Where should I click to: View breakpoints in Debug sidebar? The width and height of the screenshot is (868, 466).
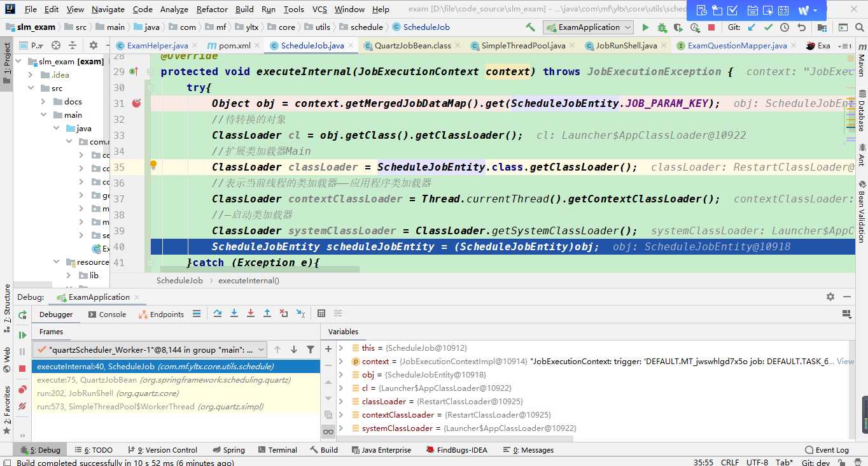pos(22,389)
